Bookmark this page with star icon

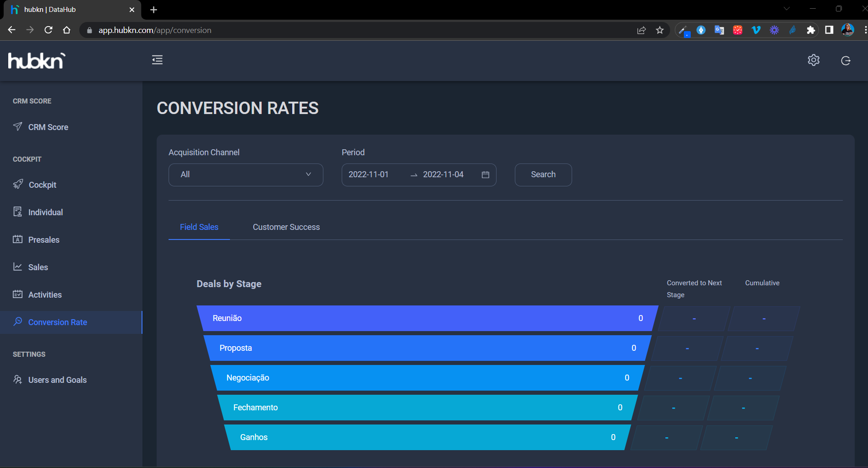pyautogui.click(x=660, y=30)
